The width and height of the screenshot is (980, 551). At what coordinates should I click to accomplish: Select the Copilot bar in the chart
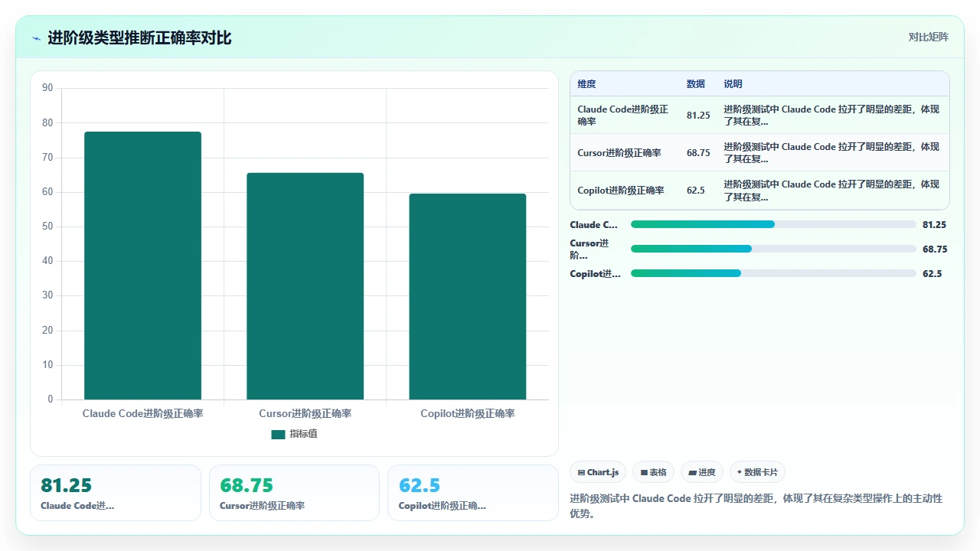point(467,297)
